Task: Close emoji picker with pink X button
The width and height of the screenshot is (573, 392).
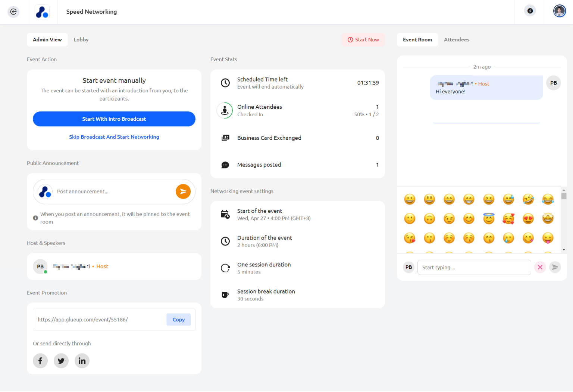Action: click(540, 267)
